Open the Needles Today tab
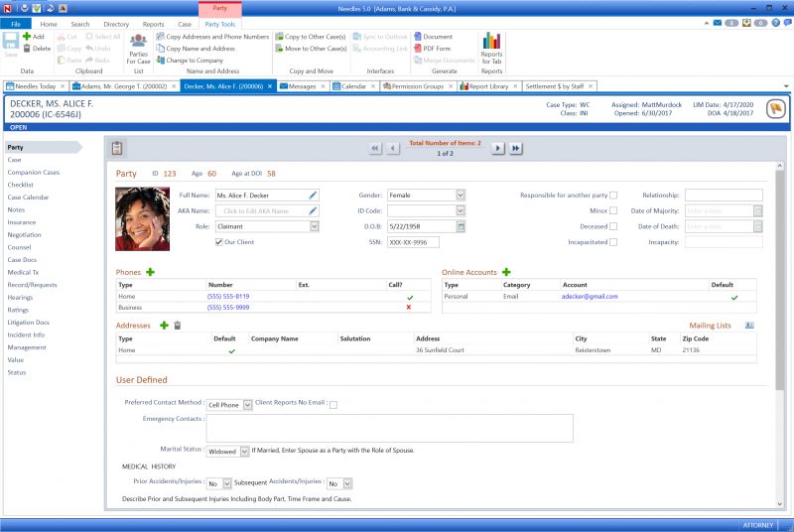794x532 pixels. click(x=35, y=86)
